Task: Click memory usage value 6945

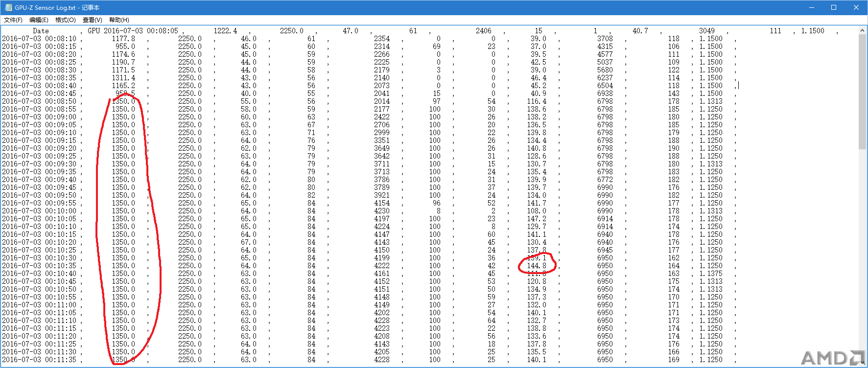Action: click(605, 250)
